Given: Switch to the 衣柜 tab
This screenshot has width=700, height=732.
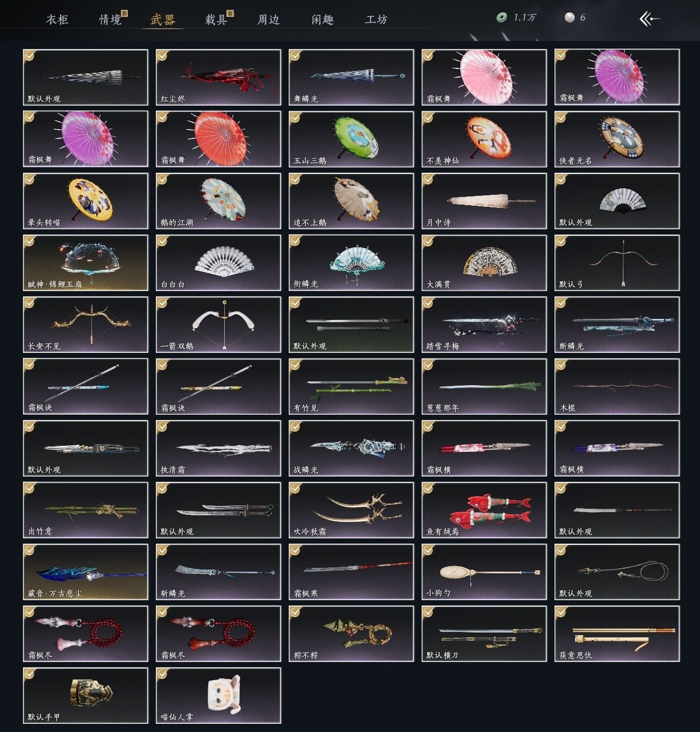Looking at the screenshot, I should click(57, 20).
